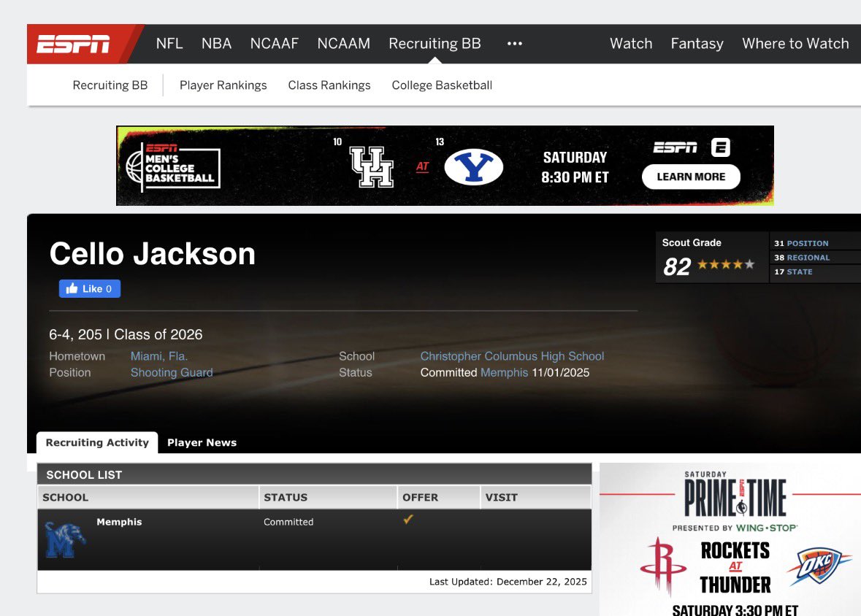Open Where to Watch
This screenshot has width=861, height=616.
point(795,43)
